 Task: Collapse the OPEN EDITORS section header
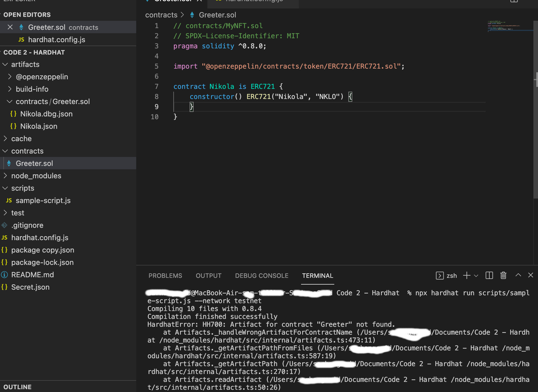68,15
